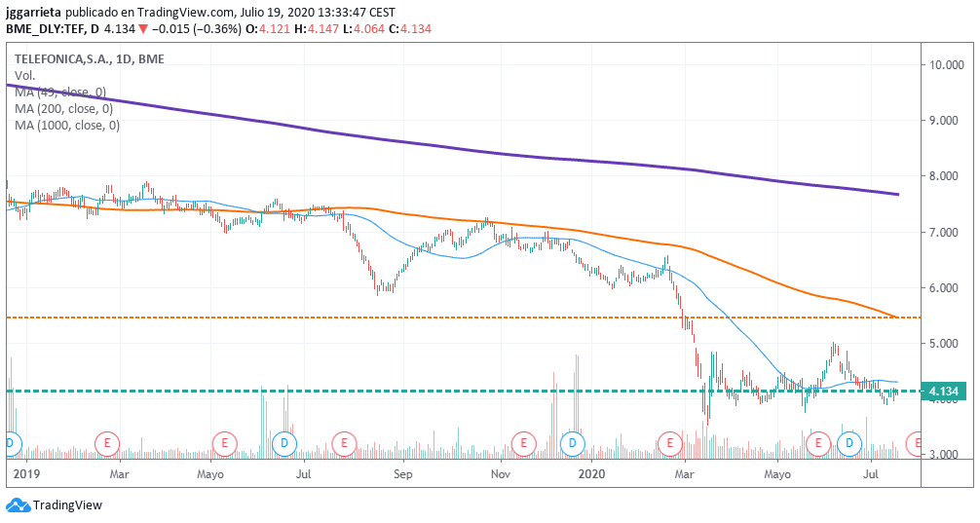This screenshot has width=980, height=523.
Task: Click the MA (49, close, 0) legend
Action: [60, 93]
